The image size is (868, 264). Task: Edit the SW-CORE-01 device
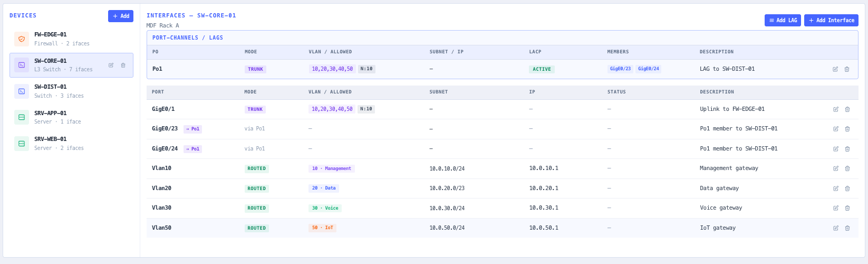[111, 65]
